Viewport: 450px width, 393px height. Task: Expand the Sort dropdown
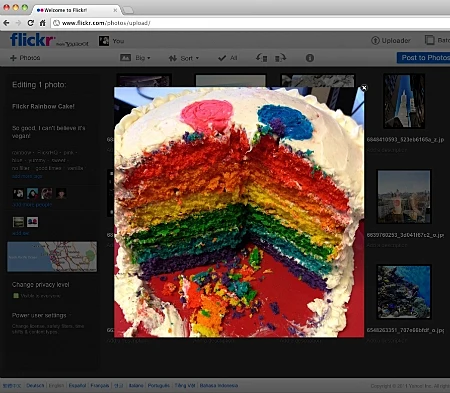point(189,58)
